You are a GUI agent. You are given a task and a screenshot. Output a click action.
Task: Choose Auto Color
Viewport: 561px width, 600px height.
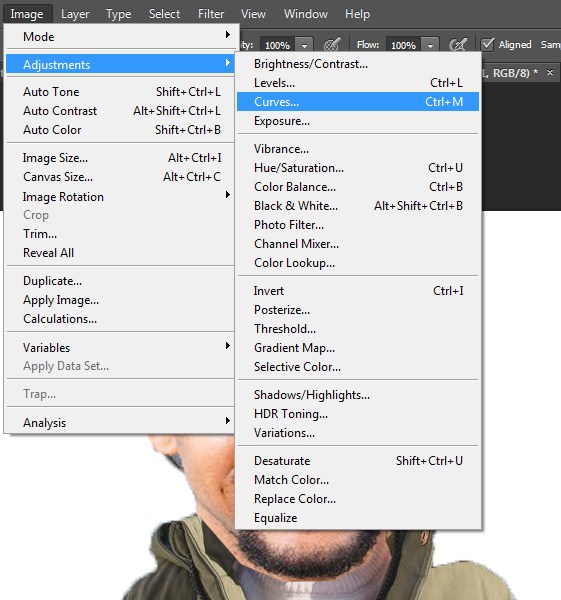coord(120,130)
